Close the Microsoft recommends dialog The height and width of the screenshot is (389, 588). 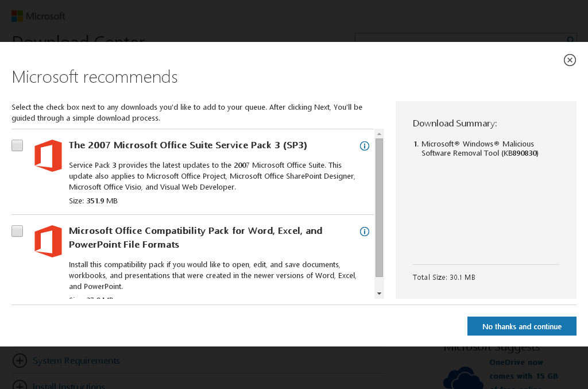570,60
